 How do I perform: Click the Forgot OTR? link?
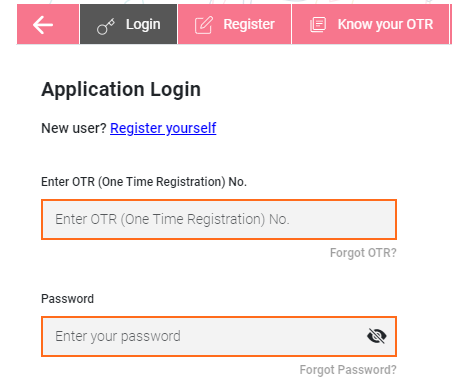pyautogui.click(x=363, y=253)
